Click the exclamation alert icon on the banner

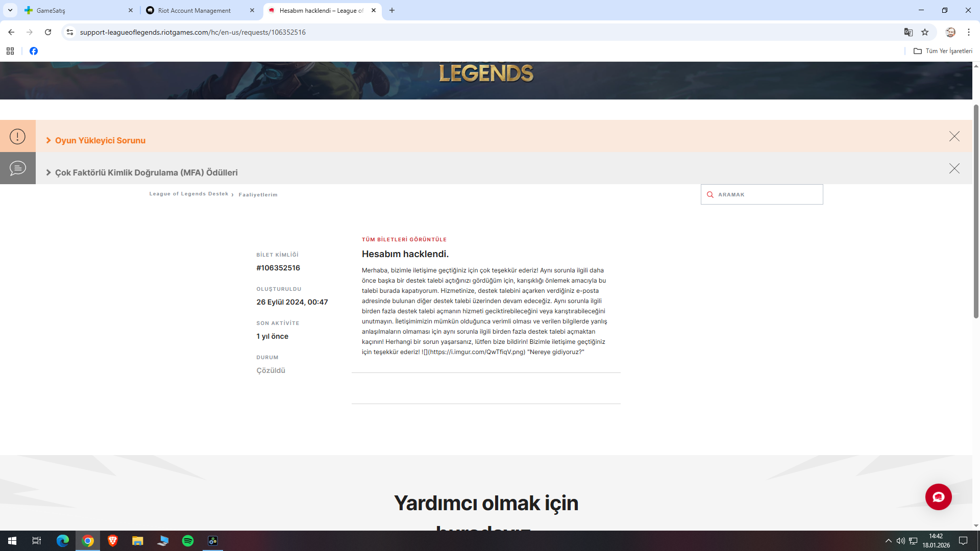[17, 136]
